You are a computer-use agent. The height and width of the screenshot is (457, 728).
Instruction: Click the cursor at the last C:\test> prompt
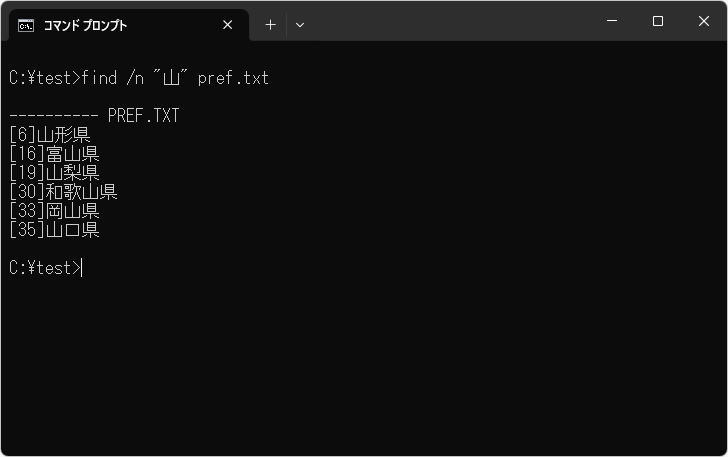[82, 268]
